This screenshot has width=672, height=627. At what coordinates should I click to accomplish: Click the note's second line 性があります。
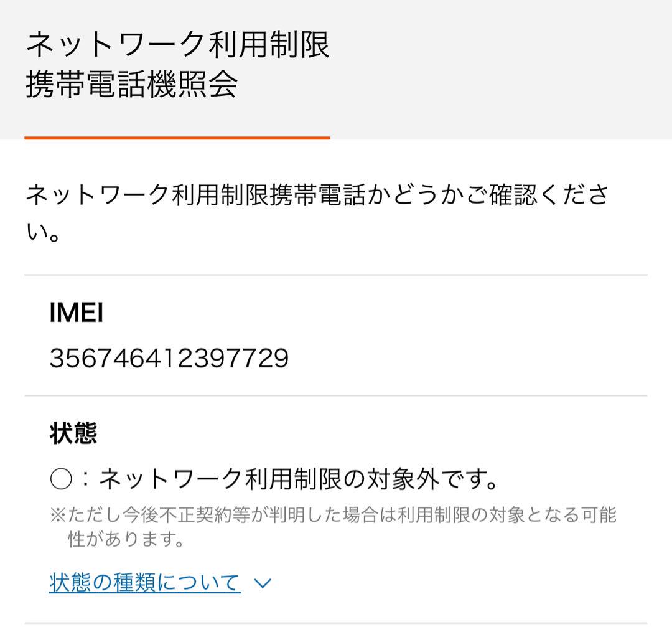click(x=126, y=539)
